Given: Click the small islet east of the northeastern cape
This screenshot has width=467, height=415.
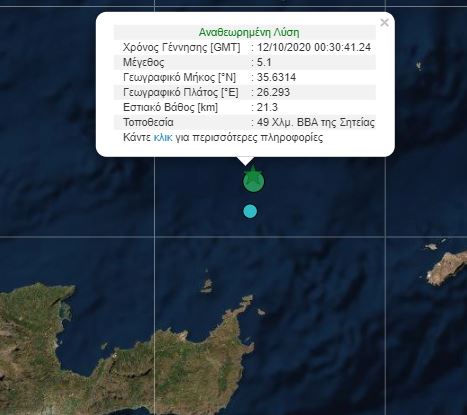Looking at the screenshot, I should (261, 312).
